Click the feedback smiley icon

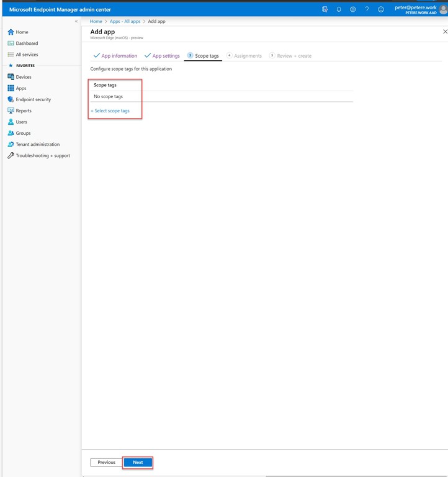380,9
